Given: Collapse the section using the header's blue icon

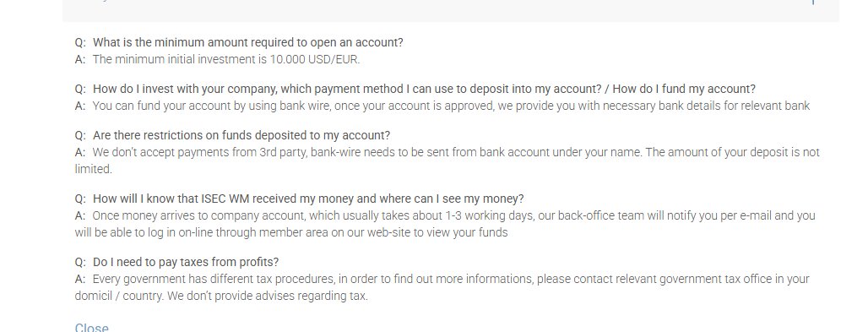Looking at the screenshot, I should coord(812,3).
